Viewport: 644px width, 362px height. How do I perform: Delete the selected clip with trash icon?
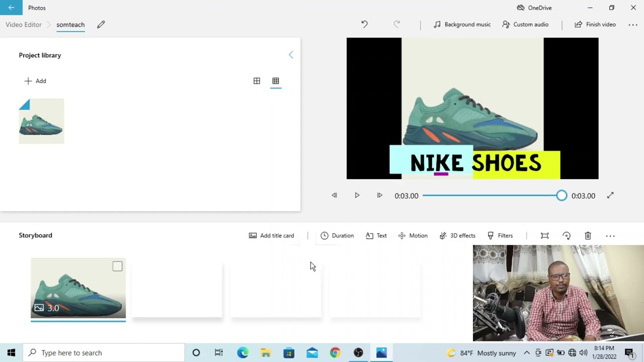(588, 236)
